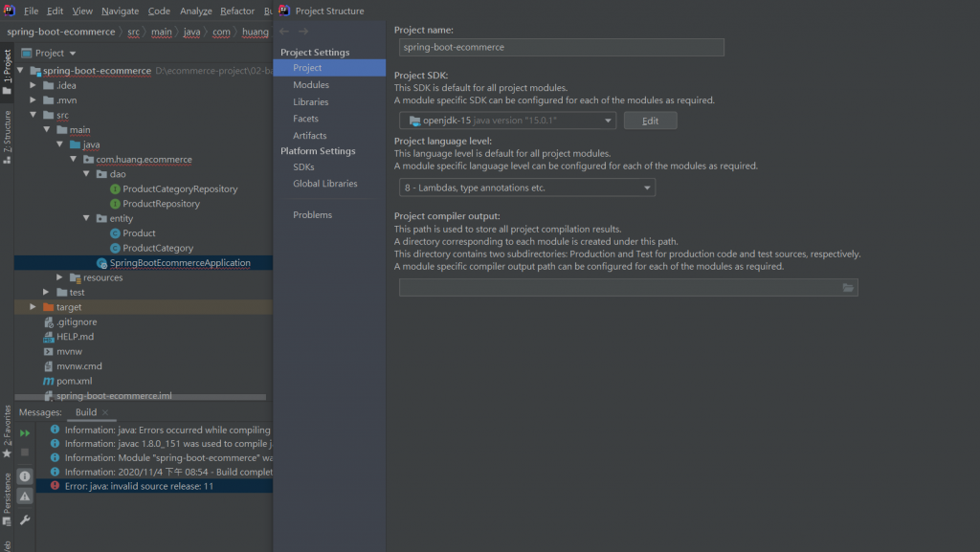
Task: Click the Project name input field
Action: 561,48
